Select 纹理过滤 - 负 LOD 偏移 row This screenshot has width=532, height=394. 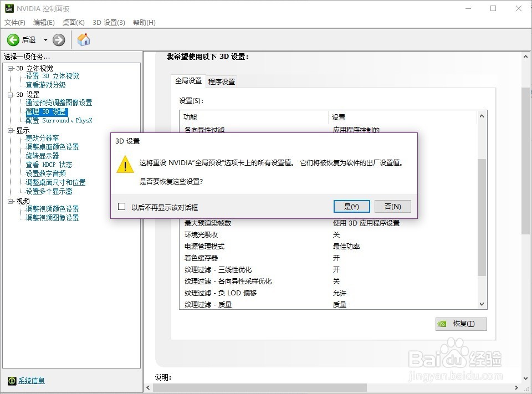click(x=328, y=293)
